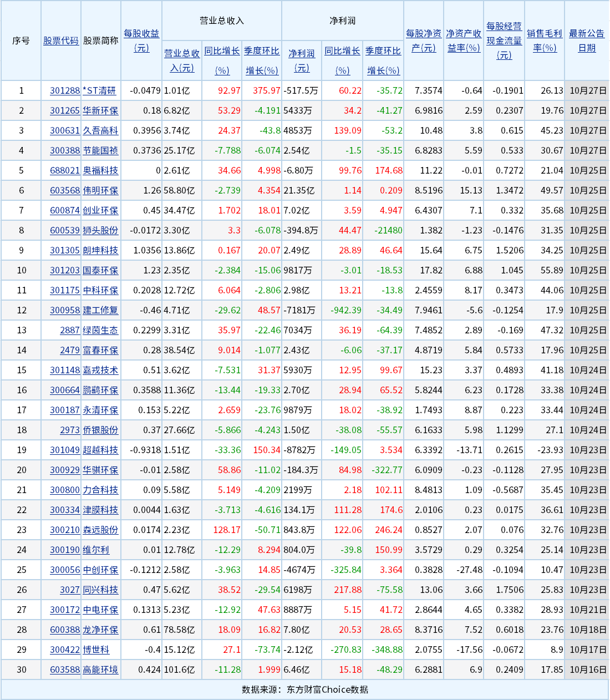
Task: Click 股票代码 column header link
Action: pyautogui.click(x=61, y=40)
